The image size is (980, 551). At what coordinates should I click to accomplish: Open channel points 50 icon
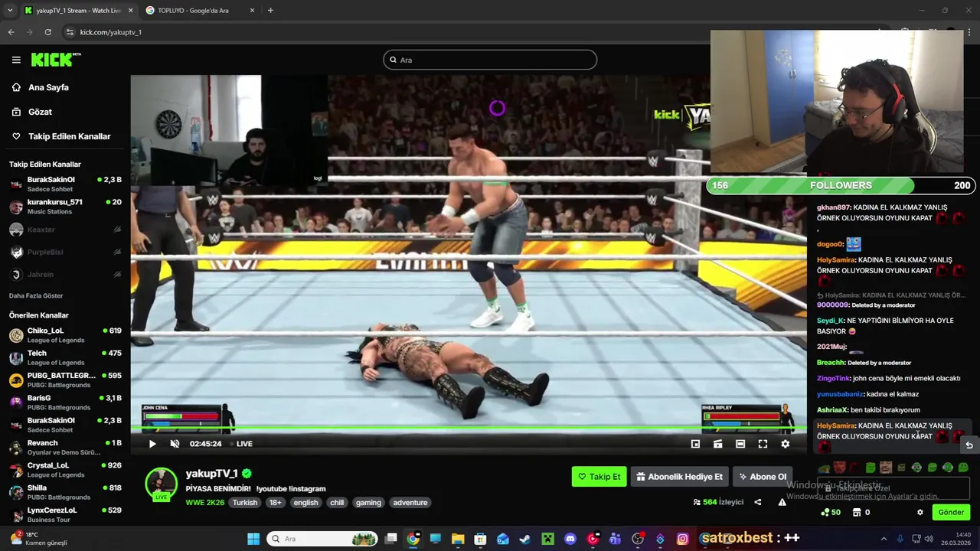click(831, 513)
